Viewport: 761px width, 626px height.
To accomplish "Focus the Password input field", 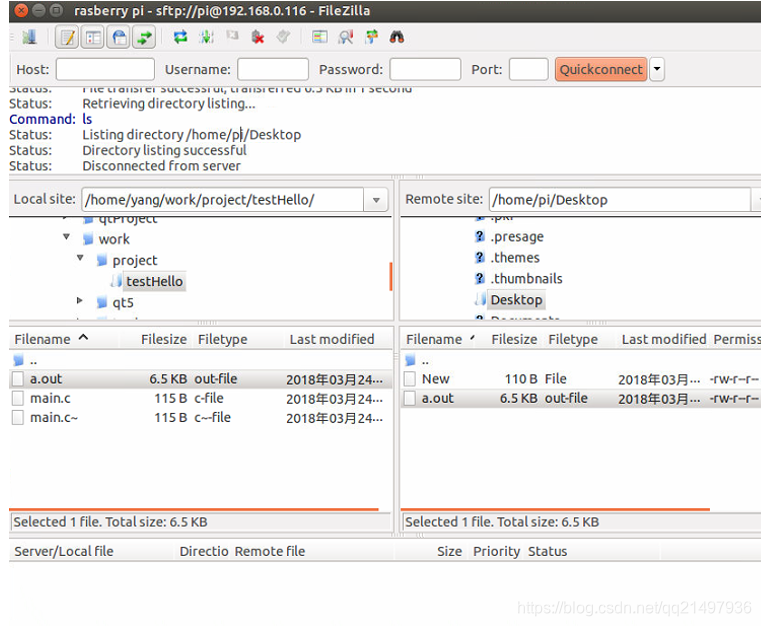I will tap(425, 69).
